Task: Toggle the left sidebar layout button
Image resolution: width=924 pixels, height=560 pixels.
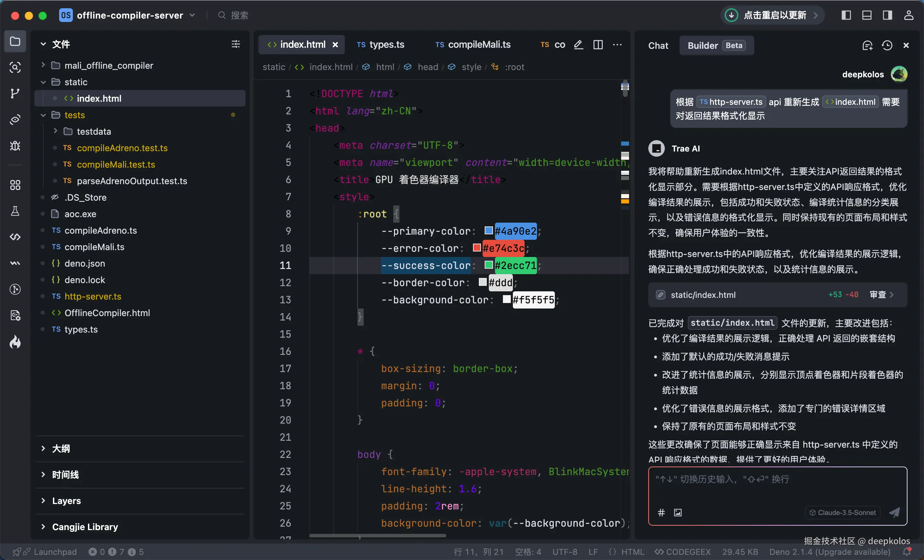Action: pos(846,15)
